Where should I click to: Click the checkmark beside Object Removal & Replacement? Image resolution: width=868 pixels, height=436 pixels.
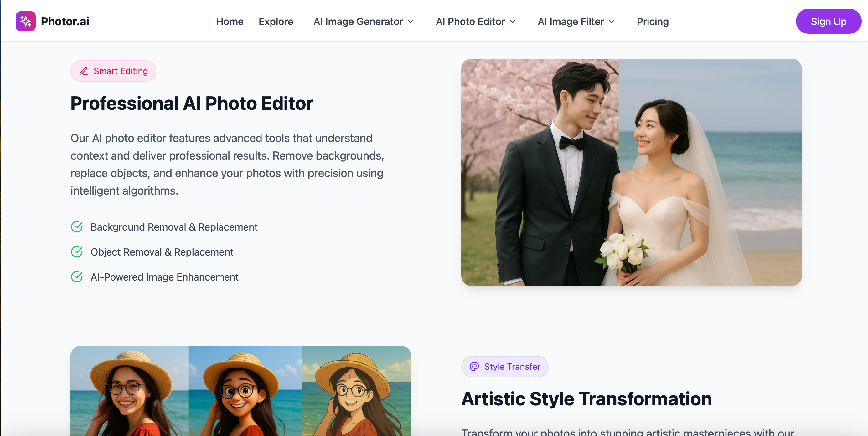(77, 252)
